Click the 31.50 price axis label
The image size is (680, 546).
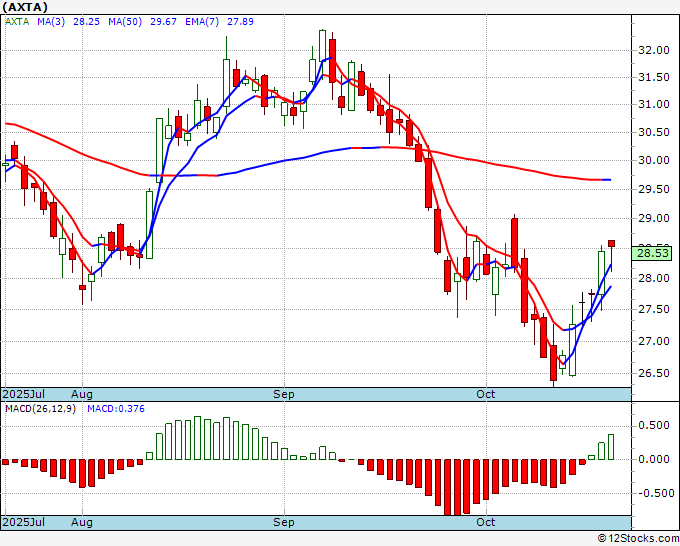coord(654,78)
